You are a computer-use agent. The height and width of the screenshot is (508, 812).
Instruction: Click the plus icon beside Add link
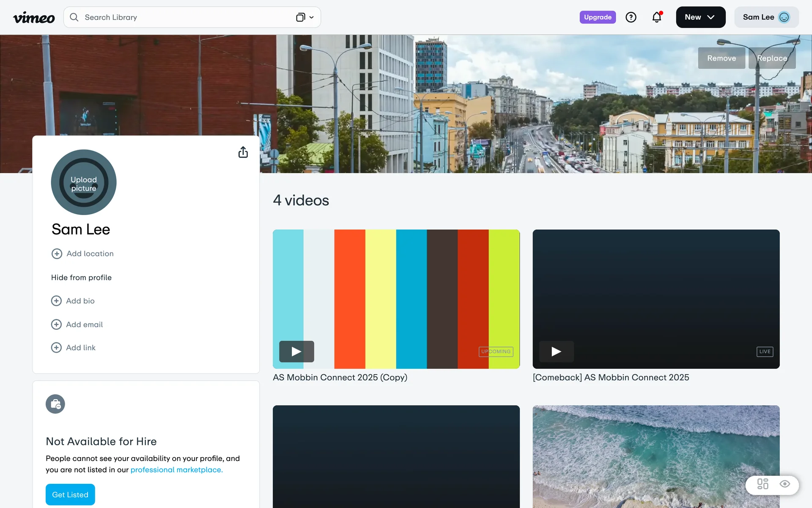[x=56, y=348]
